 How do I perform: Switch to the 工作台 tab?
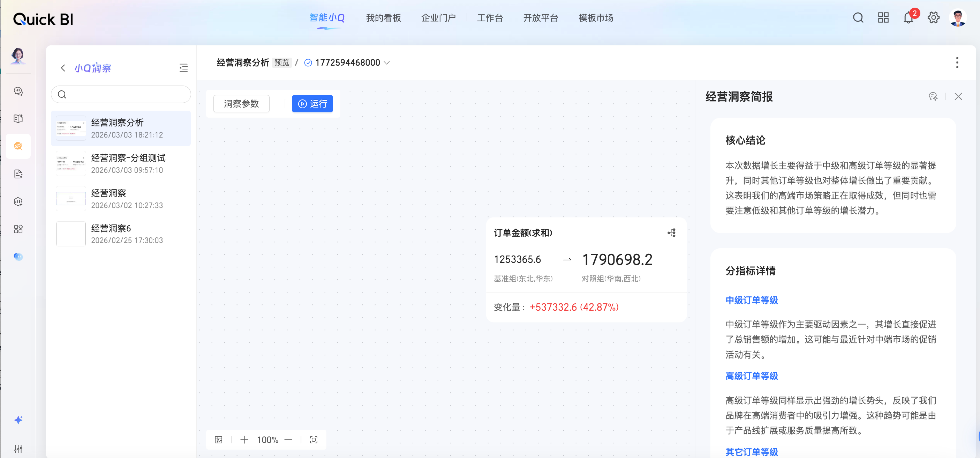click(490, 18)
